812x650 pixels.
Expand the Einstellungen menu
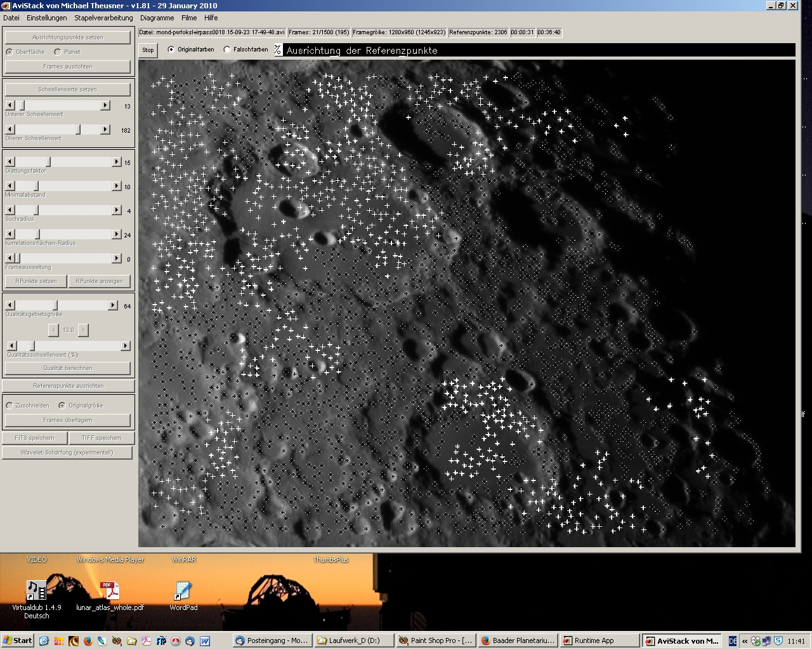46,18
